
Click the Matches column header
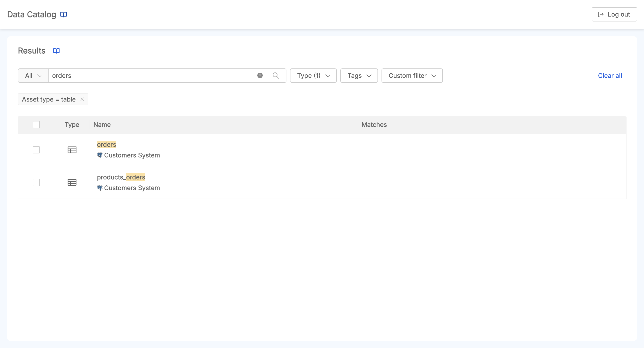(374, 124)
